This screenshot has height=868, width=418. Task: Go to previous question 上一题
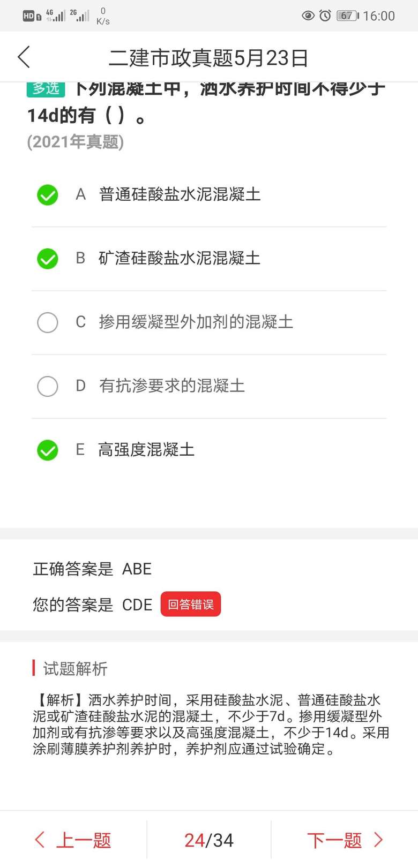(83, 840)
